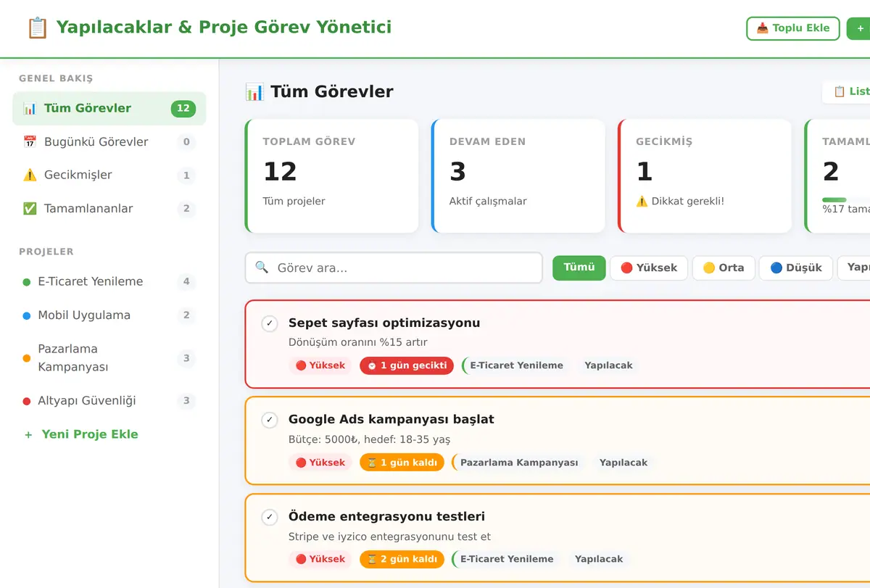This screenshot has height=588, width=870.
Task: Open Altyapı Güvenliği project
Action: [109, 401]
